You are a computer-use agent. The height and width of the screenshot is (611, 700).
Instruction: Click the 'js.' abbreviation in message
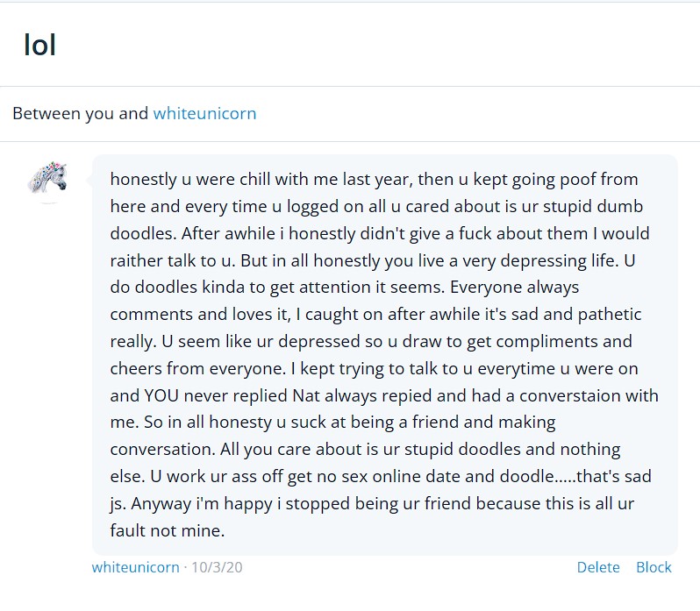118,503
